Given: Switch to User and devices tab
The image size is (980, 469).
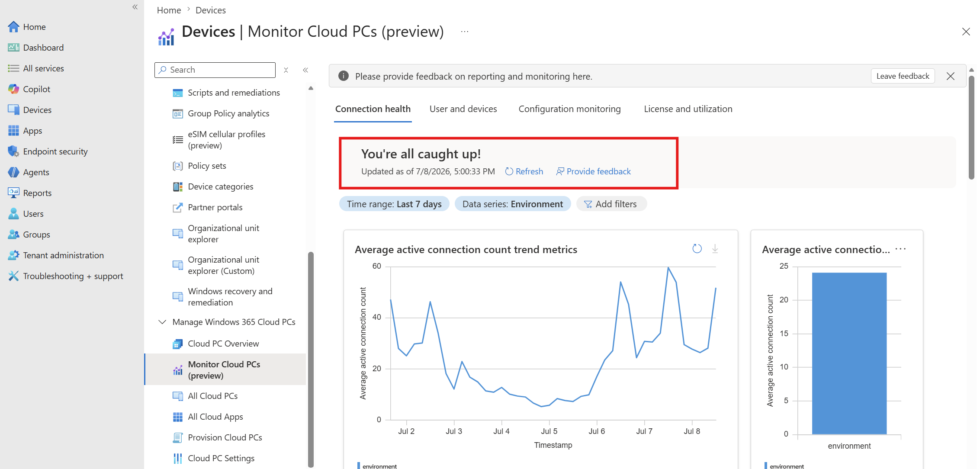Looking at the screenshot, I should coord(463,109).
